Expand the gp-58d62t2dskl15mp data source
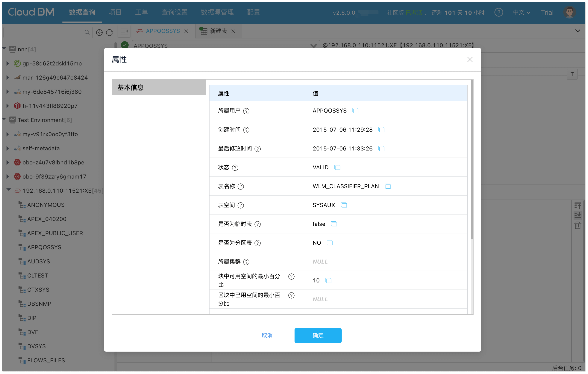Viewport: 588px width, 374px height. click(x=8, y=64)
